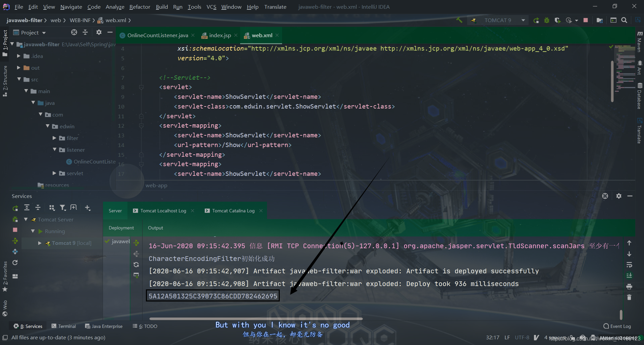The height and width of the screenshot is (345, 644).
Task: Open the Database side panel
Action: 639,96
